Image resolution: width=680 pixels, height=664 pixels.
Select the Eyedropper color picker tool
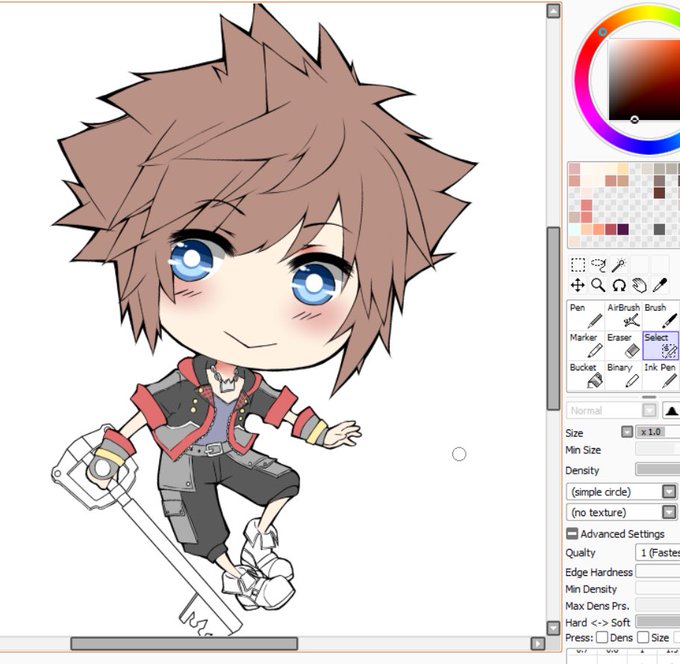(660, 285)
